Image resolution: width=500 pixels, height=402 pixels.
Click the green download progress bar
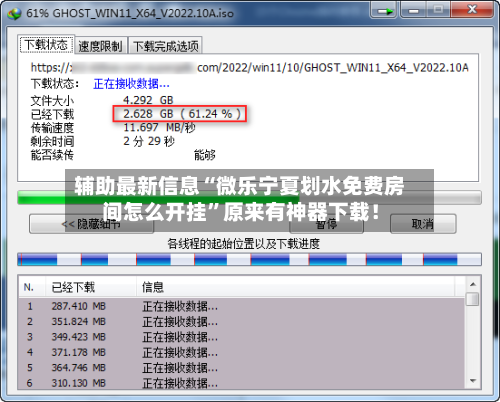coord(249,197)
